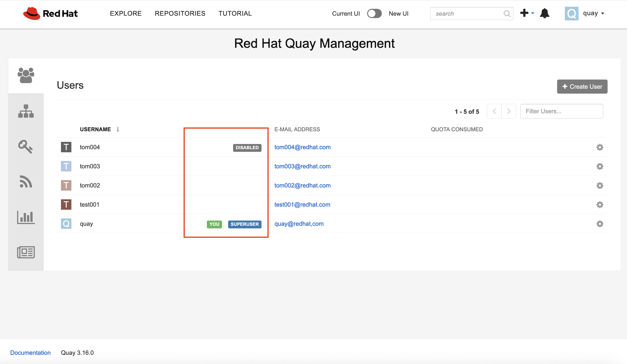This screenshot has height=364, width=627.
Task: Sort by the USERNAME column header
Action: click(x=95, y=129)
